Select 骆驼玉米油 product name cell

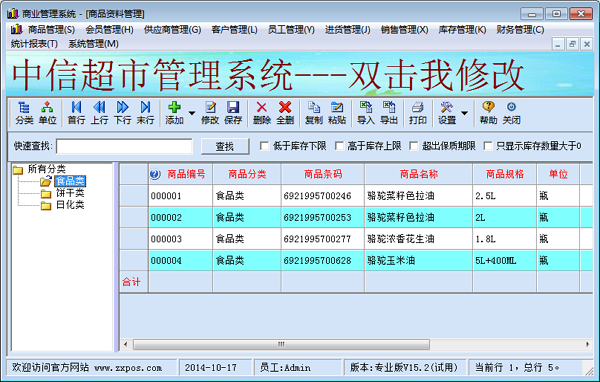coord(419,261)
